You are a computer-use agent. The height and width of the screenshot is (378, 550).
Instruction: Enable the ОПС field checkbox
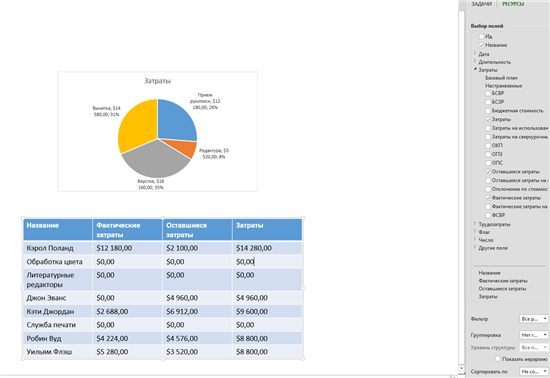pyautogui.click(x=488, y=163)
